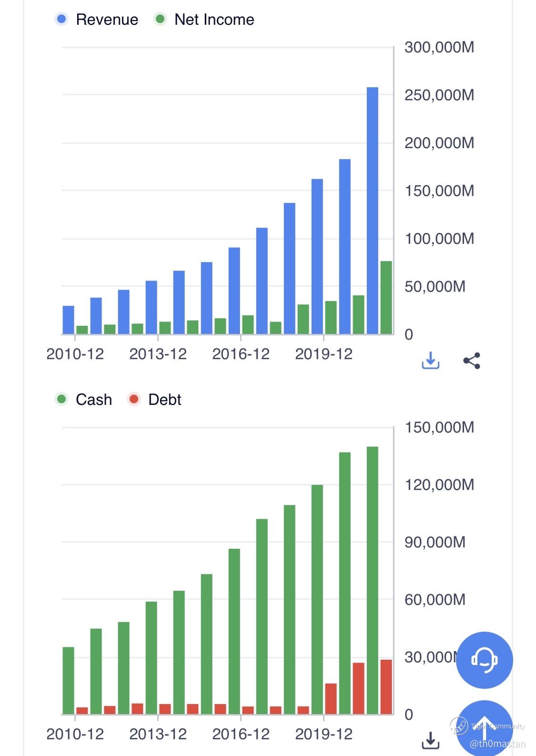Click the red Debt legend dot

pyautogui.click(x=134, y=399)
